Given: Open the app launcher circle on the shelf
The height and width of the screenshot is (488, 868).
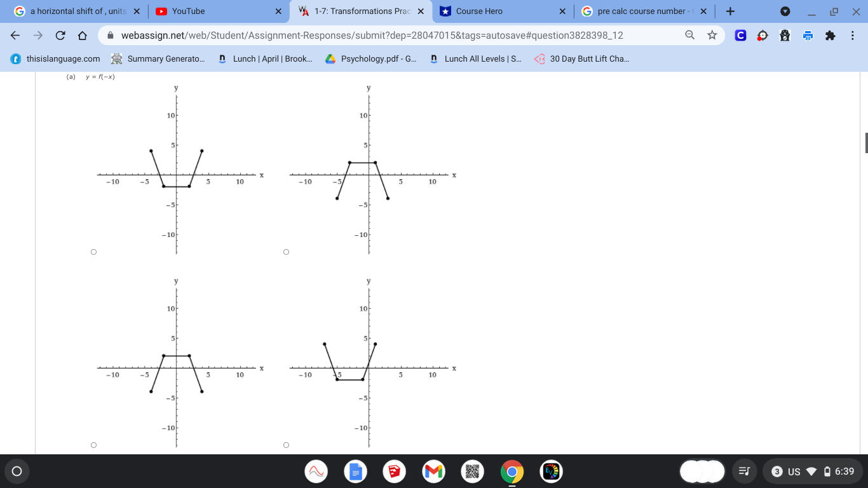Looking at the screenshot, I should pos(17,471).
